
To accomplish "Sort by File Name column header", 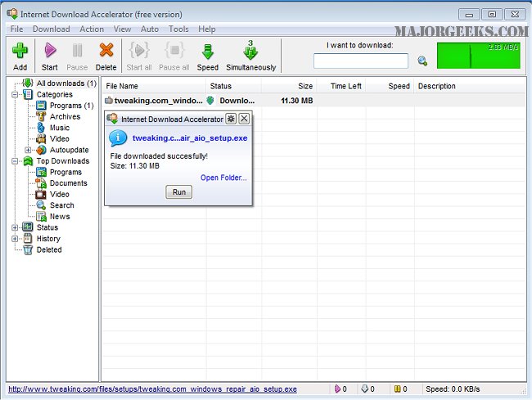I will (155, 86).
